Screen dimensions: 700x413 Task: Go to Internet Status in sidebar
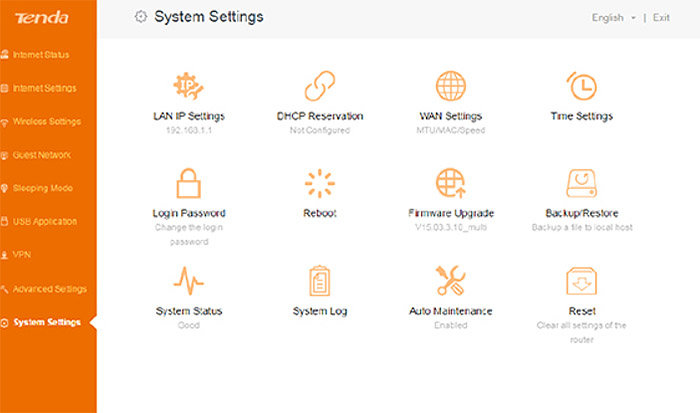(41, 54)
